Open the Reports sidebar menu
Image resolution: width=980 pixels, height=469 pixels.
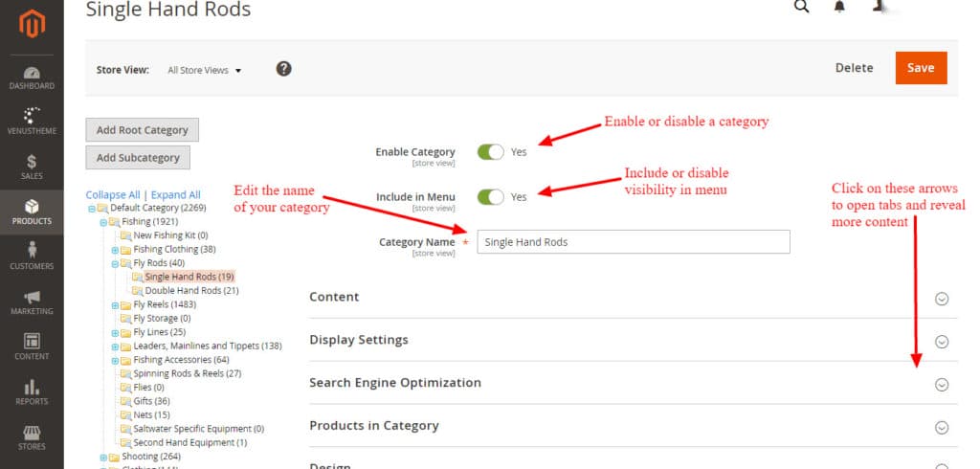(32, 392)
